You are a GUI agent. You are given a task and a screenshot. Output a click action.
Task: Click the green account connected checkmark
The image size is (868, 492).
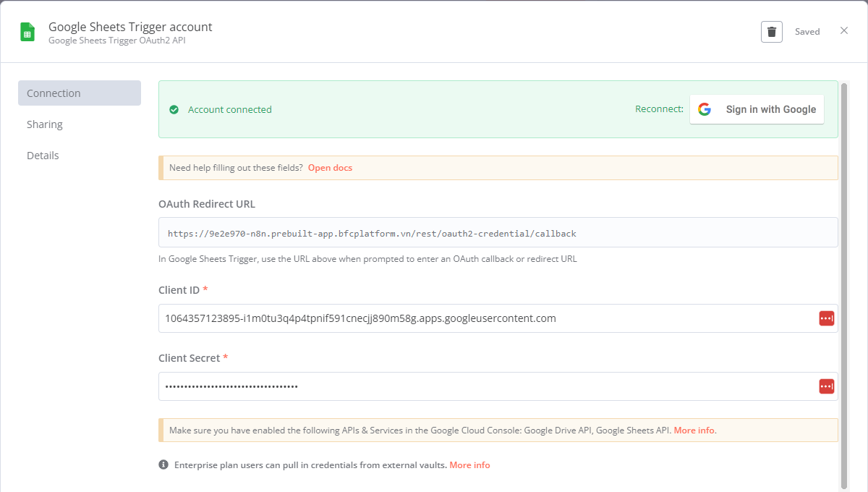pos(174,110)
